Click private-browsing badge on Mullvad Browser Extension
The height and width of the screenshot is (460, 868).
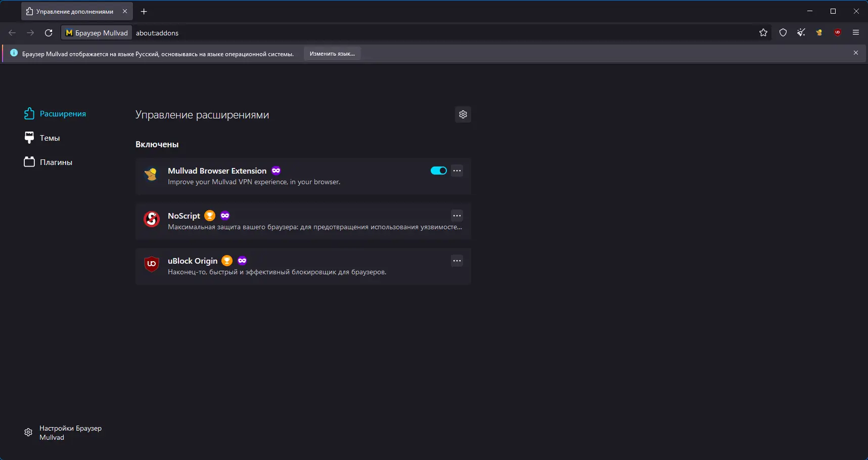tap(276, 171)
